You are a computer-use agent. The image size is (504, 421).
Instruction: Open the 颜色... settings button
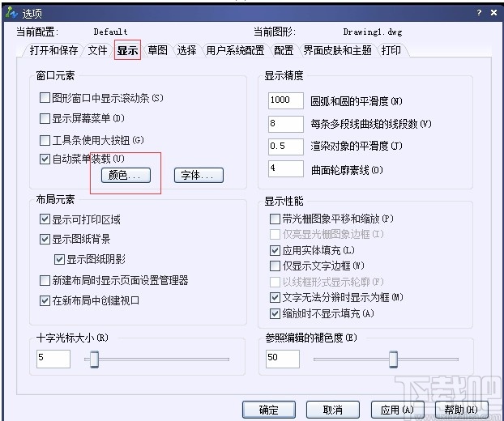tap(126, 176)
